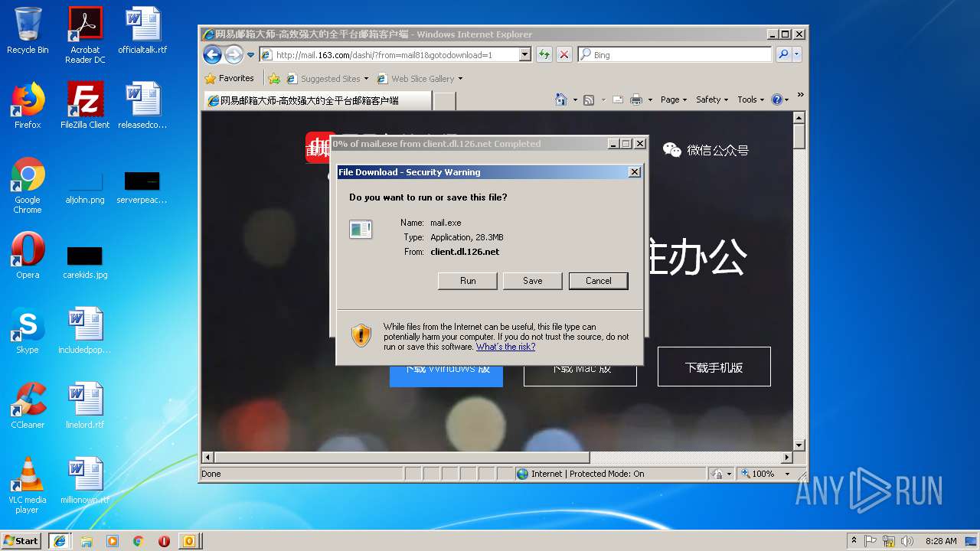Select carekids.jpg desktop file
The height and width of the screenshot is (551, 980).
click(85, 262)
